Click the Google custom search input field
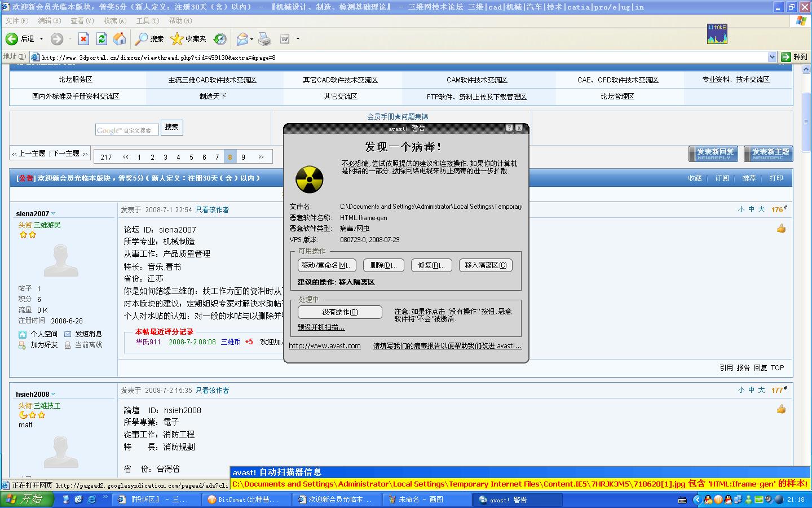This screenshot has height=508, width=812. pyautogui.click(x=127, y=130)
